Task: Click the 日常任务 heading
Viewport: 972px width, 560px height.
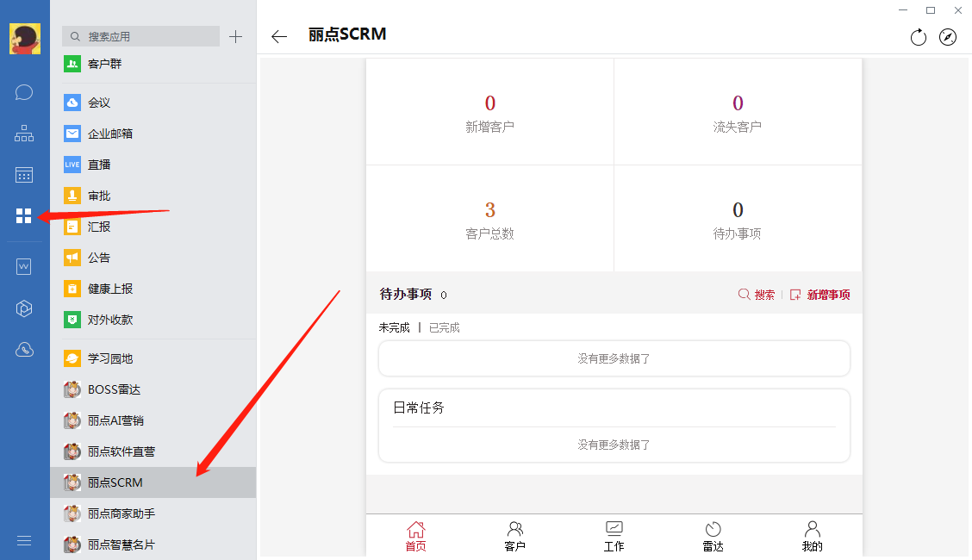Action: click(x=419, y=408)
